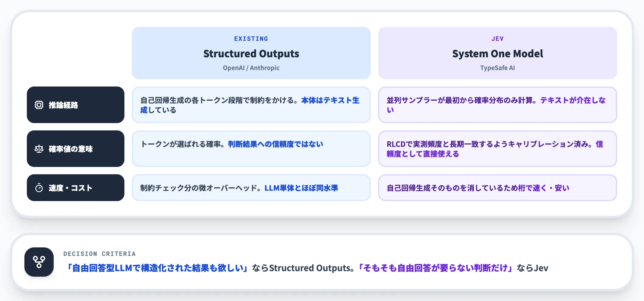
Task: Click the DECISION CRITERIA heading
Action: 99,254
